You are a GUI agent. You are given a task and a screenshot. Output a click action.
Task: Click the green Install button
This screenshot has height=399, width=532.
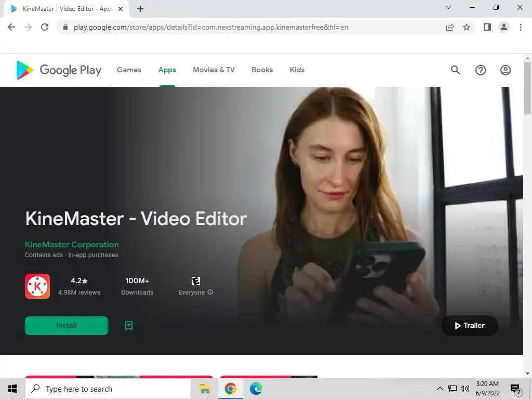[66, 326]
